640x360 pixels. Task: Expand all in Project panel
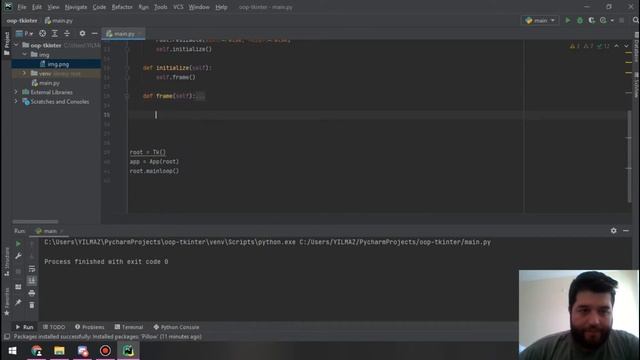pos(55,33)
